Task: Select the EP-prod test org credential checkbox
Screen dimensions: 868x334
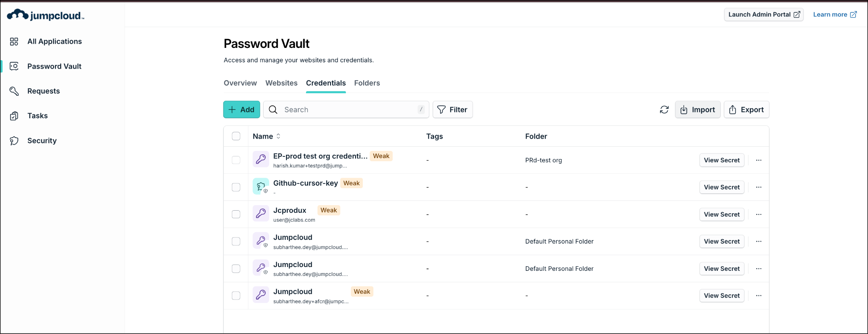Action: pos(236,160)
